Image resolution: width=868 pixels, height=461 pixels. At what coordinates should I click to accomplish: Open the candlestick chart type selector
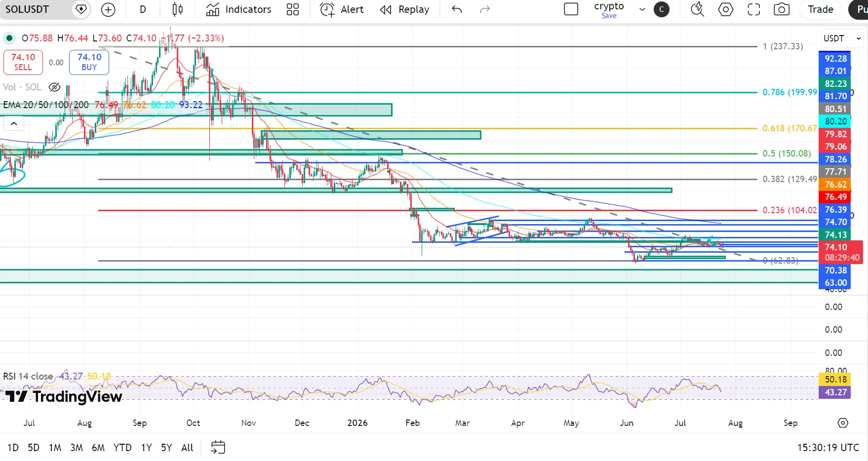177,9
